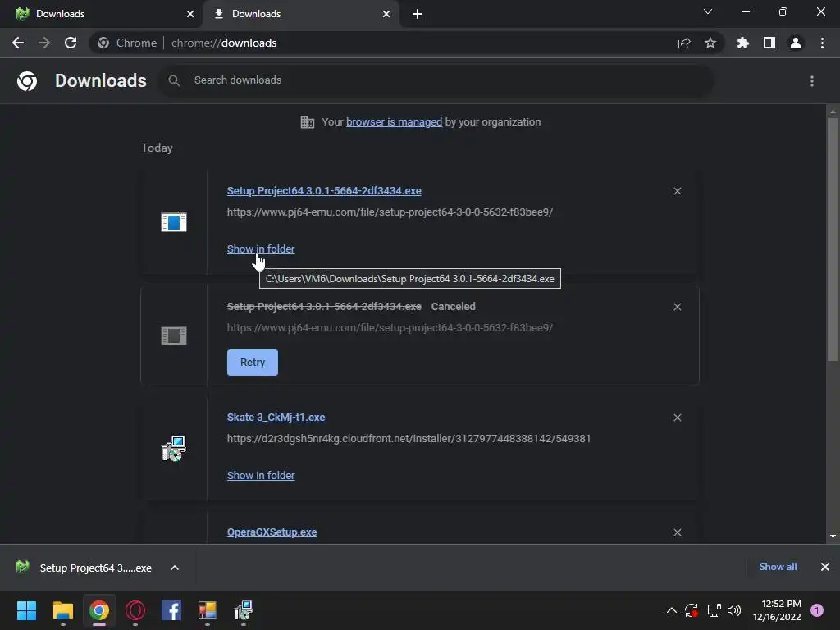The image size is (840, 630).
Task: Click the first Project64 setup file icon
Action: coord(174,221)
